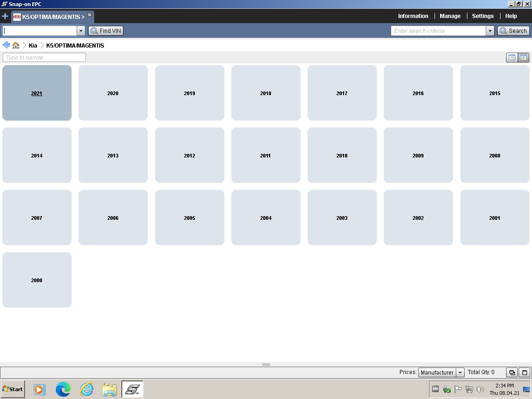The width and height of the screenshot is (532, 399).
Task: Select model year 2008 tile
Action: [495, 155]
